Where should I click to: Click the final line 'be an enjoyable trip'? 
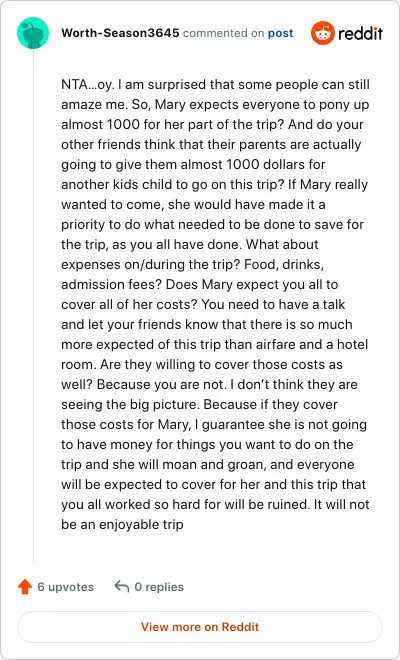[122, 525]
